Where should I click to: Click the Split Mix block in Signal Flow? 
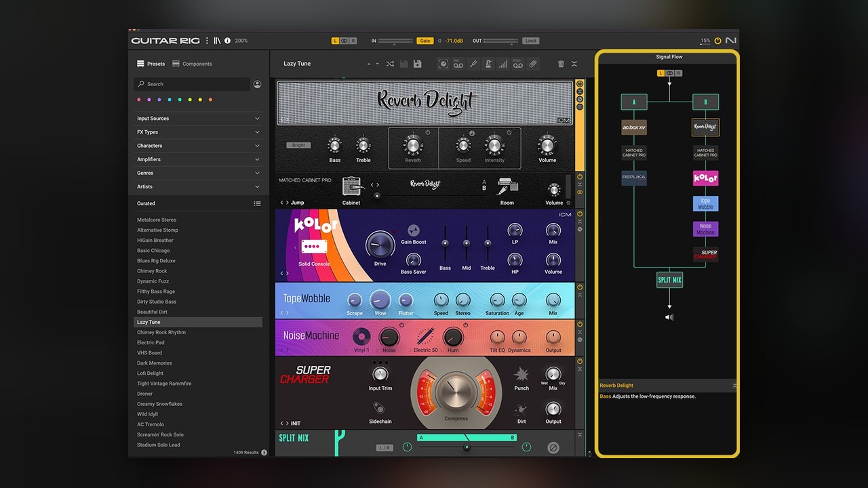click(x=669, y=280)
